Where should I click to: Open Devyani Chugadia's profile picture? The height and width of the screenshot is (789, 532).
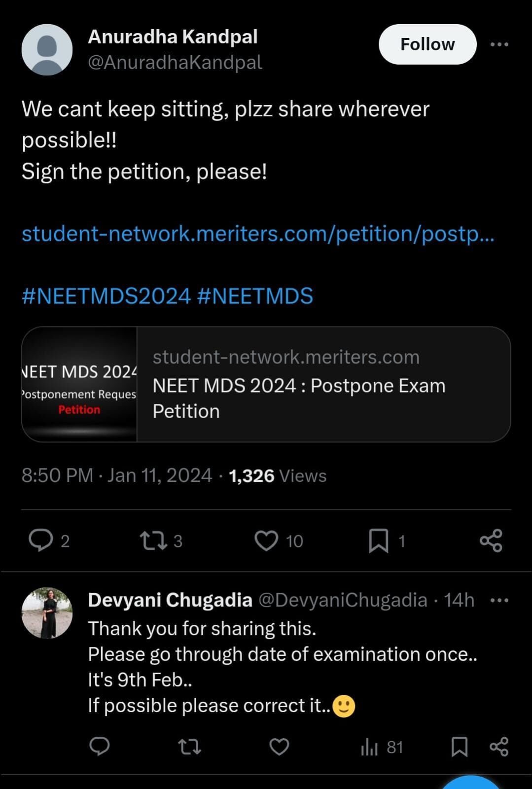(x=47, y=612)
